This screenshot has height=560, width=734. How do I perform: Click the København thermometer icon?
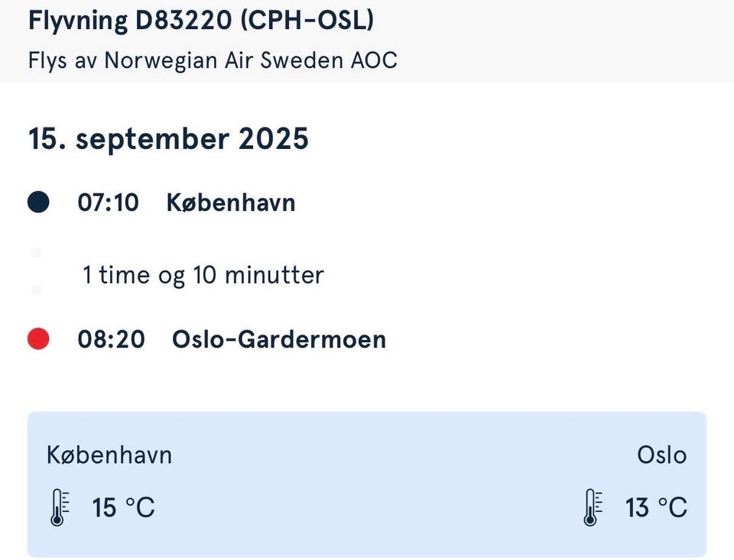coord(57,507)
